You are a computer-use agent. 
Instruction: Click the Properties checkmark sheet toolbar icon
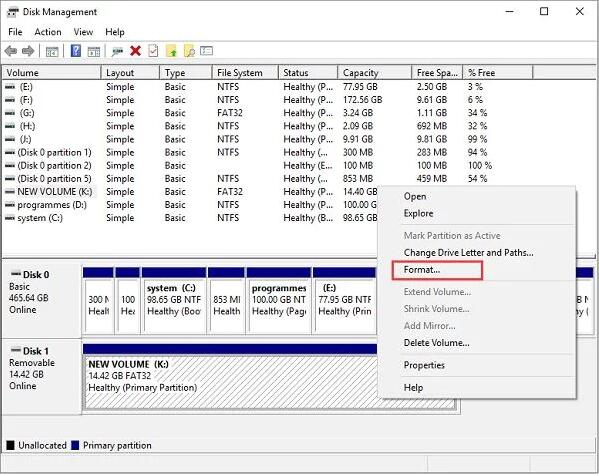click(153, 51)
